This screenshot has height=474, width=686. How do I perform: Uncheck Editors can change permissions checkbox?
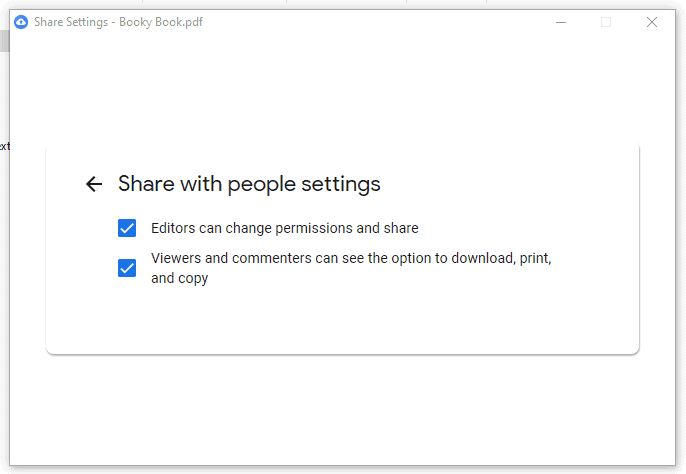pyautogui.click(x=127, y=228)
